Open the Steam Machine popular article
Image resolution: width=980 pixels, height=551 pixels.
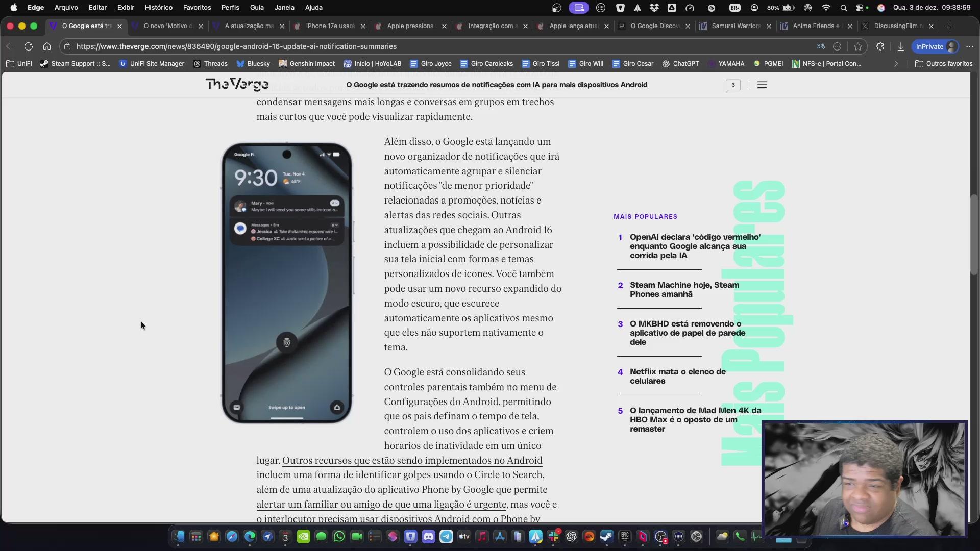coord(684,289)
